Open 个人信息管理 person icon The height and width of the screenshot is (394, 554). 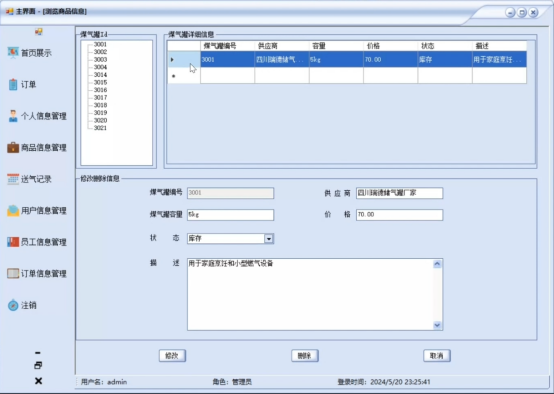[x=13, y=116]
